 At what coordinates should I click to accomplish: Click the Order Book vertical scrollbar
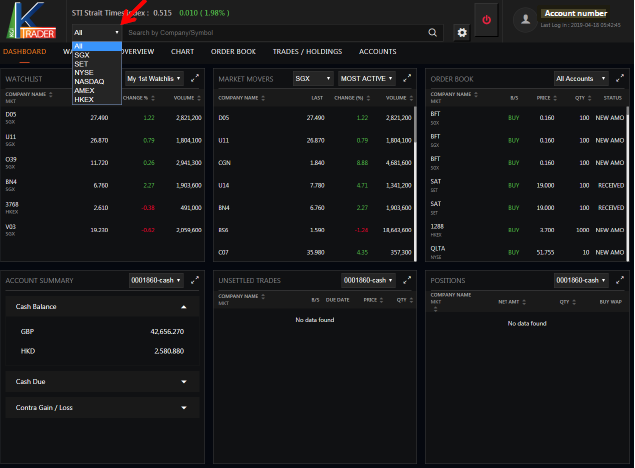point(628,182)
